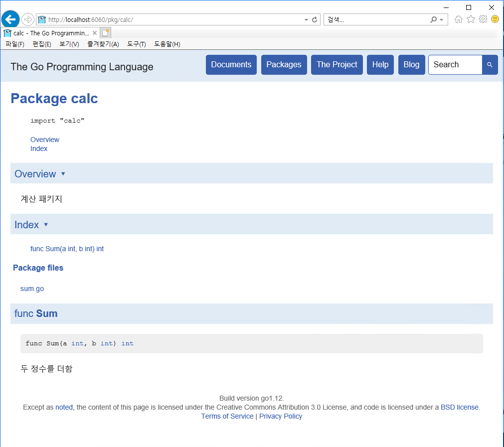
Task: Open the 즐겨찾기(A) menu
Action: pos(103,44)
